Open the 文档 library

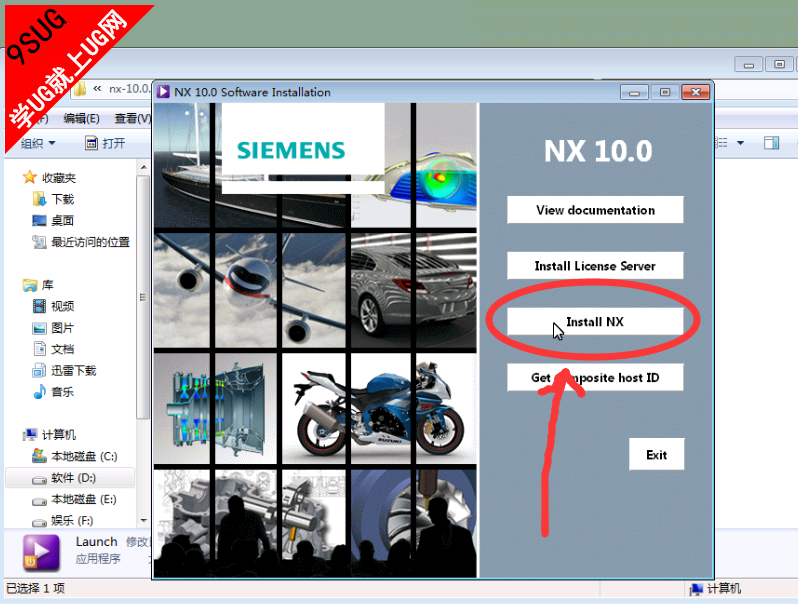tap(62, 349)
